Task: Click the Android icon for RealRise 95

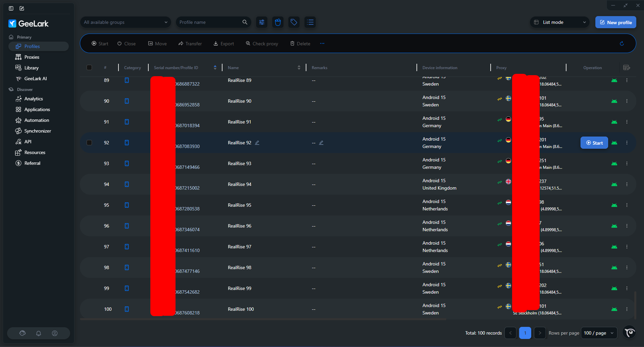Action: pos(614,205)
